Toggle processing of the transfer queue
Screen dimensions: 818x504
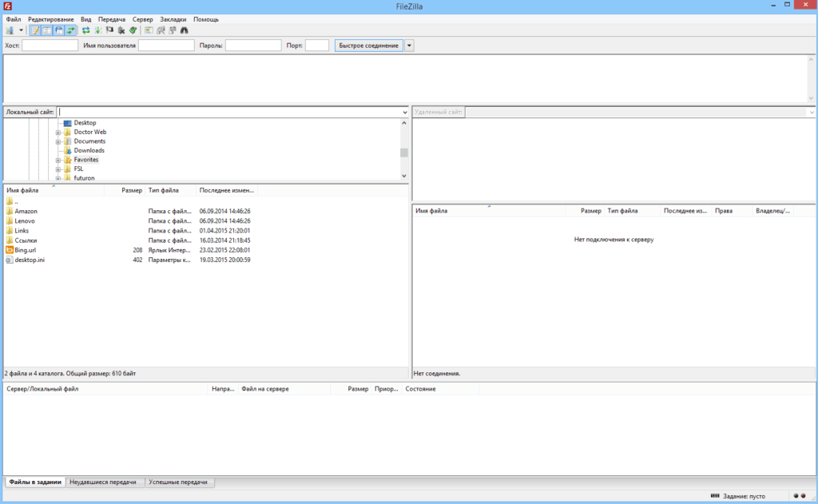97,31
